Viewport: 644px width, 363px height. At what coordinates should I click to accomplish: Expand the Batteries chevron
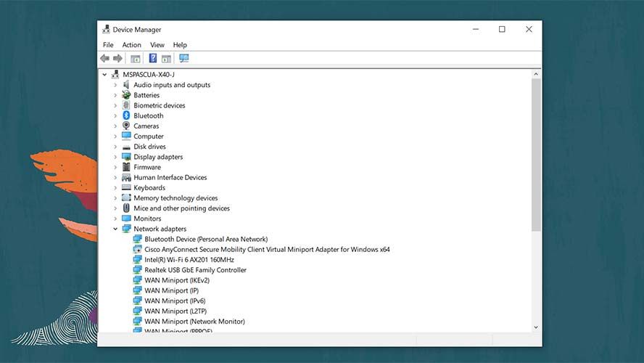[x=115, y=95]
